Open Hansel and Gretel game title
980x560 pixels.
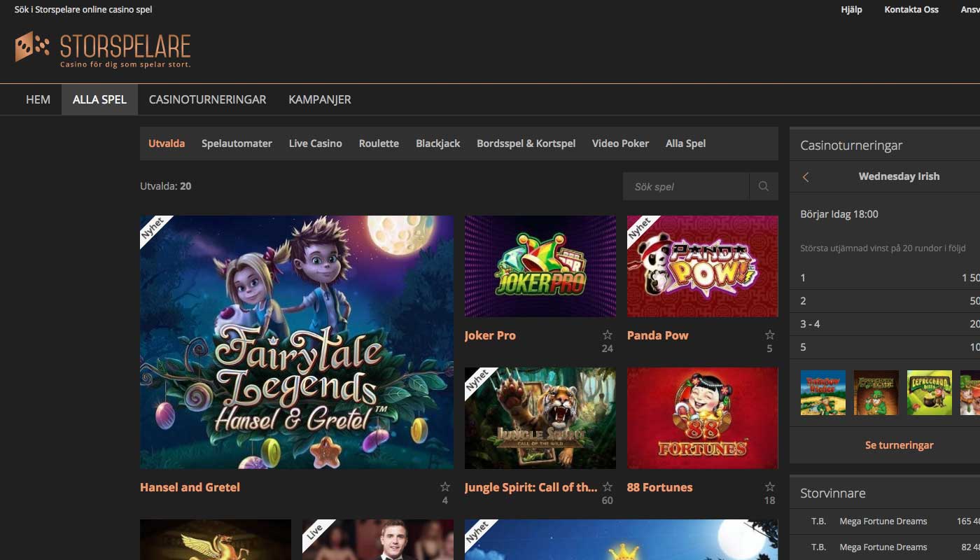pyautogui.click(x=190, y=487)
